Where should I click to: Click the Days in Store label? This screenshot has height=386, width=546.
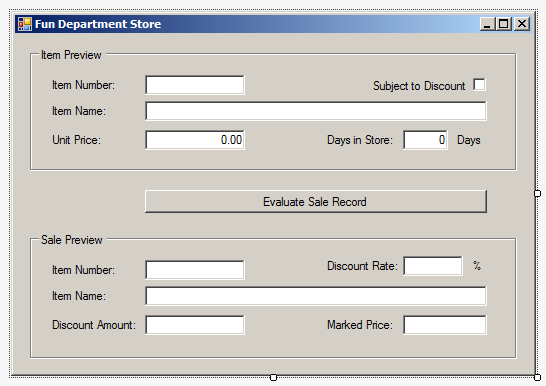point(360,140)
